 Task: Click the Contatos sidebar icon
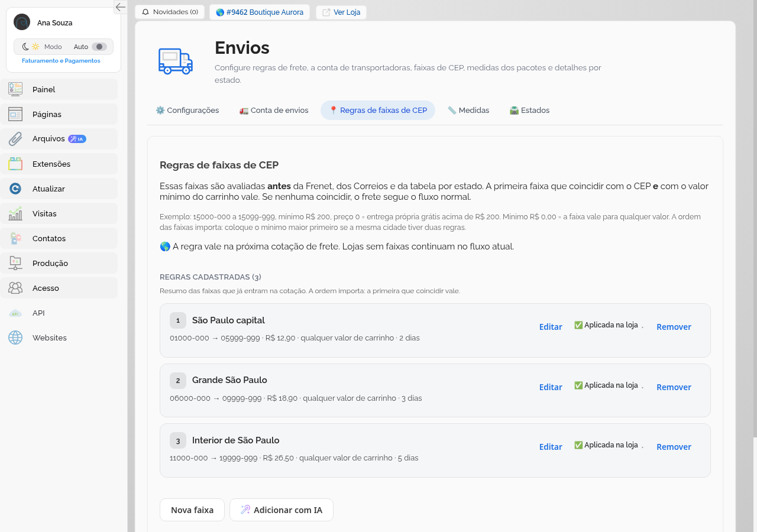coord(15,238)
